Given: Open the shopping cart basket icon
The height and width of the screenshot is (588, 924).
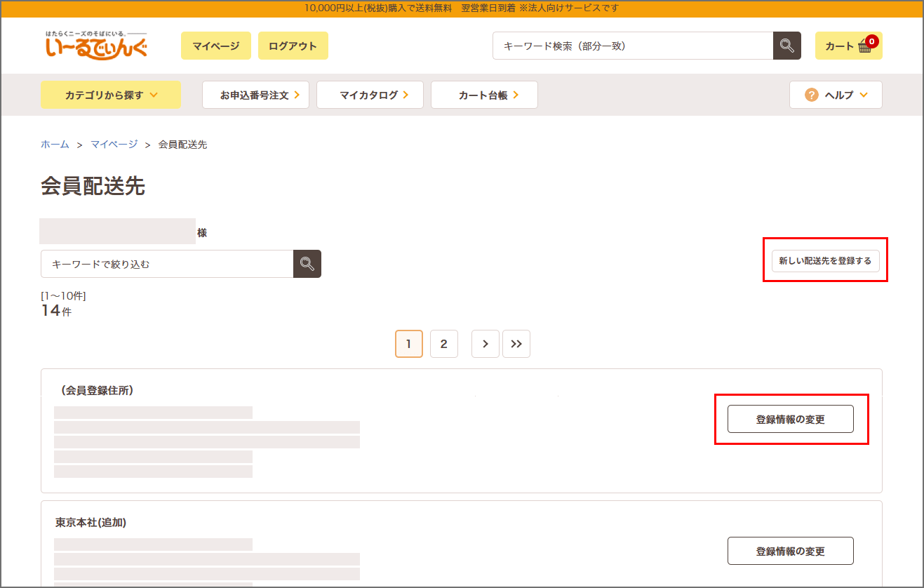Looking at the screenshot, I should (864, 46).
